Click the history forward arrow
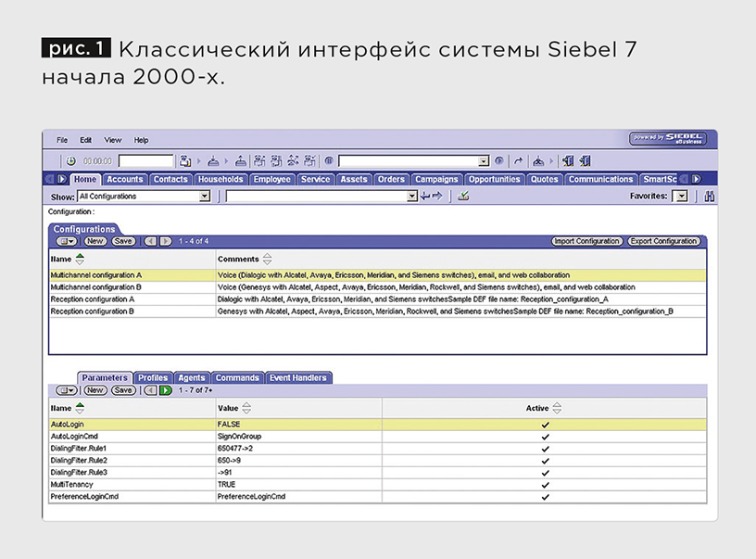This screenshot has width=756, height=559. (437, 196)
